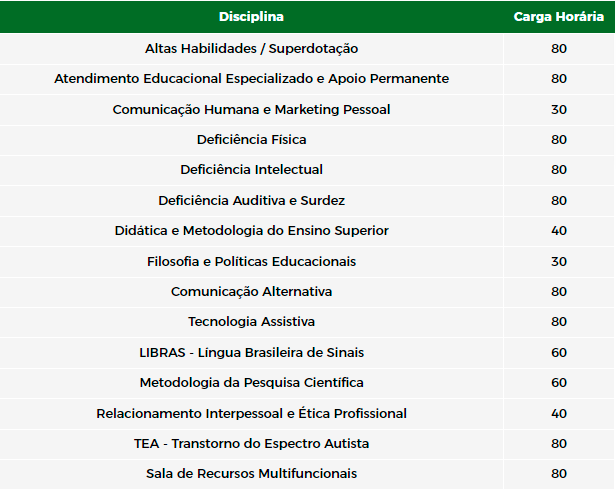Click the 60 hours value for LIBRAS

click(x=559, y=352)
